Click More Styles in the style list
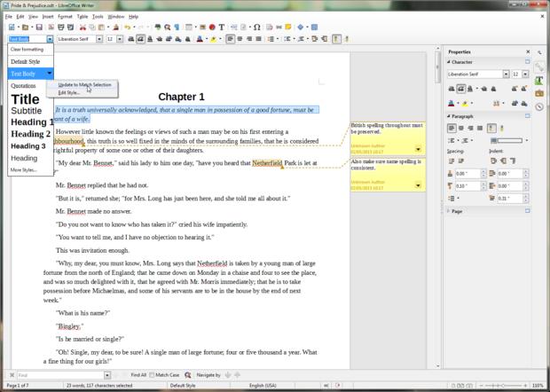This screenshot has height=392, width=550. pyautogui.click(x=24, y=169)
